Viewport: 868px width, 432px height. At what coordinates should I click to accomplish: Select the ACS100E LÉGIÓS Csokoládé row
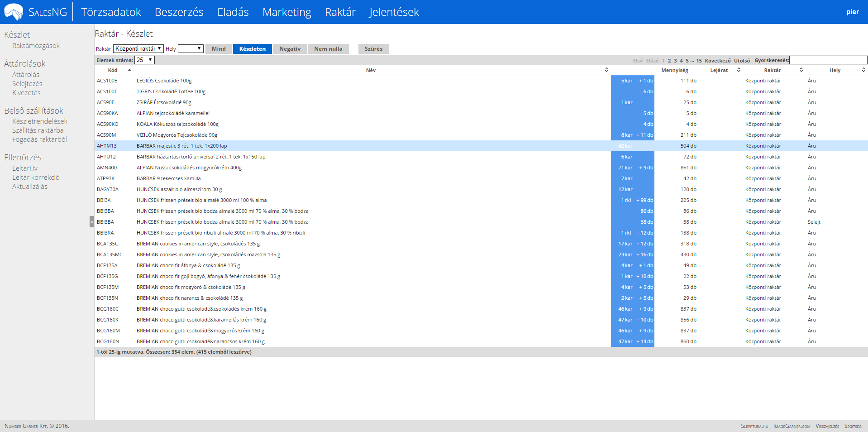click(481, 81)
